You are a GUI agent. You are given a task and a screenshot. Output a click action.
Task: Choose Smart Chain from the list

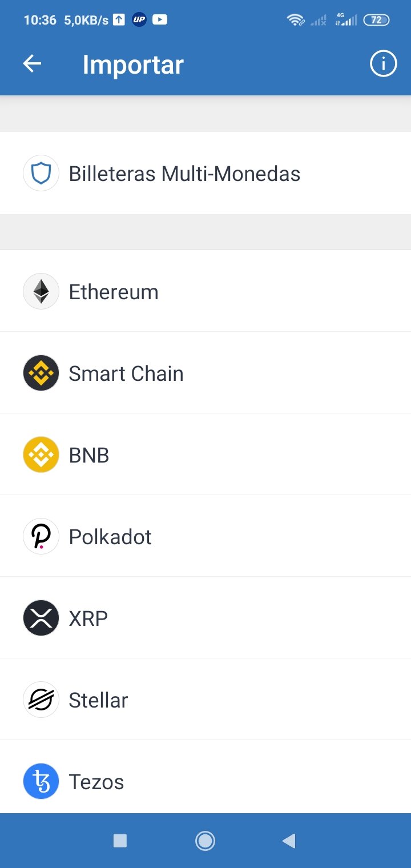(205, 373)
